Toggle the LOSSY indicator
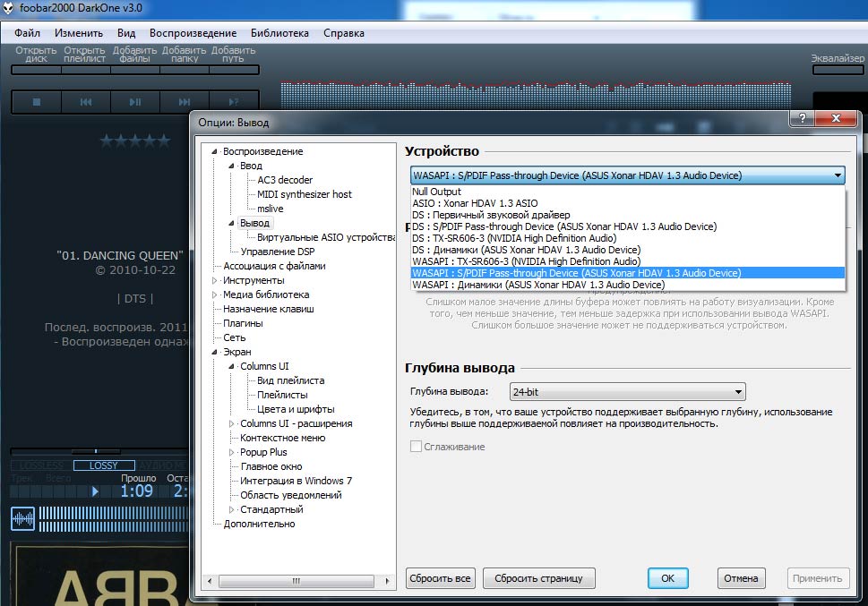The width and height of the screenshot is (868, 606). pyautogui.click(x=104, y=465)
